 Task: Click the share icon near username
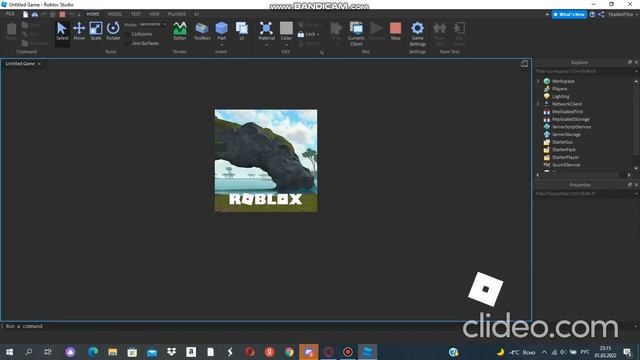(x=601, y=14)
